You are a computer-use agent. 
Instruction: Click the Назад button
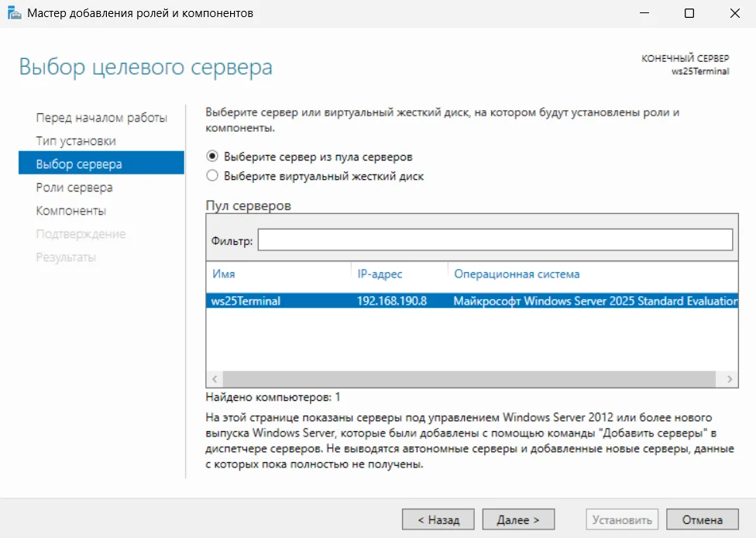pyautogui.click(x=438, y=519)
